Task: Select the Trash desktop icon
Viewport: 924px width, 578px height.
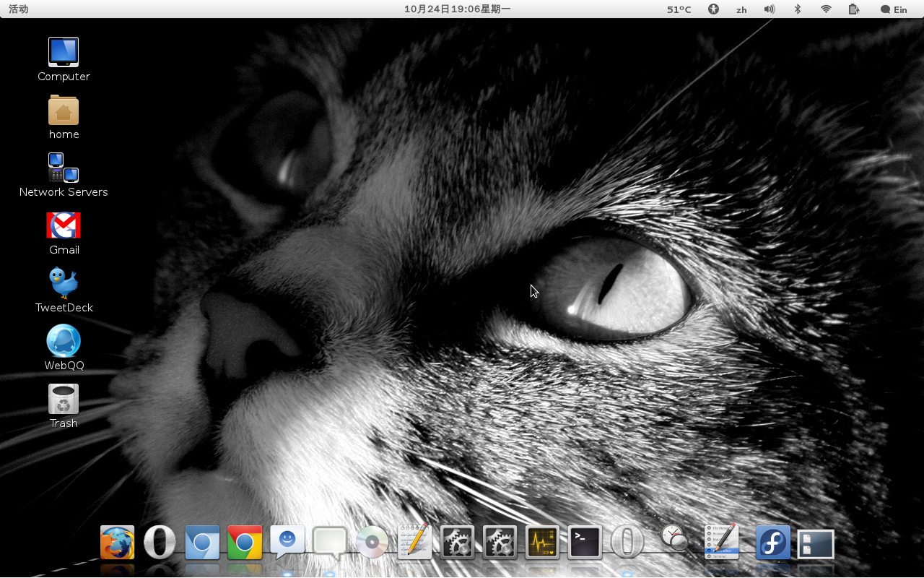Action: pos(64,406)
